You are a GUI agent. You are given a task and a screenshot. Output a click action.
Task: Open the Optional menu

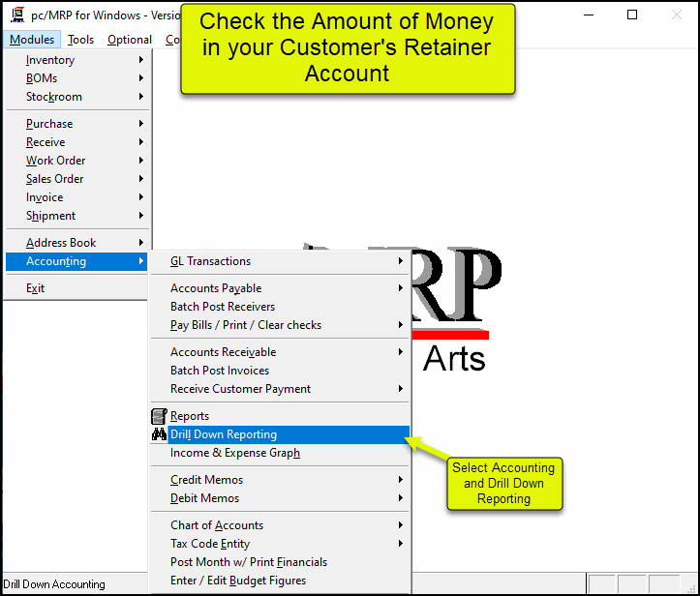click(130, 40)
